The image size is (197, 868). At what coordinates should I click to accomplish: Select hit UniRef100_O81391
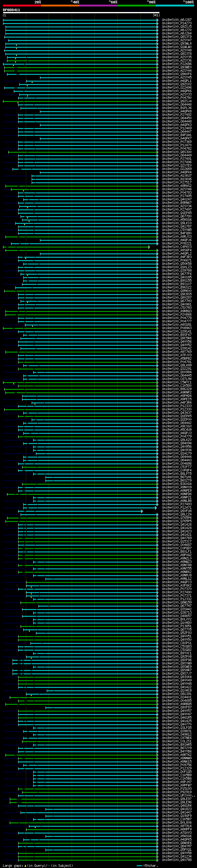(x=177, y=694)
